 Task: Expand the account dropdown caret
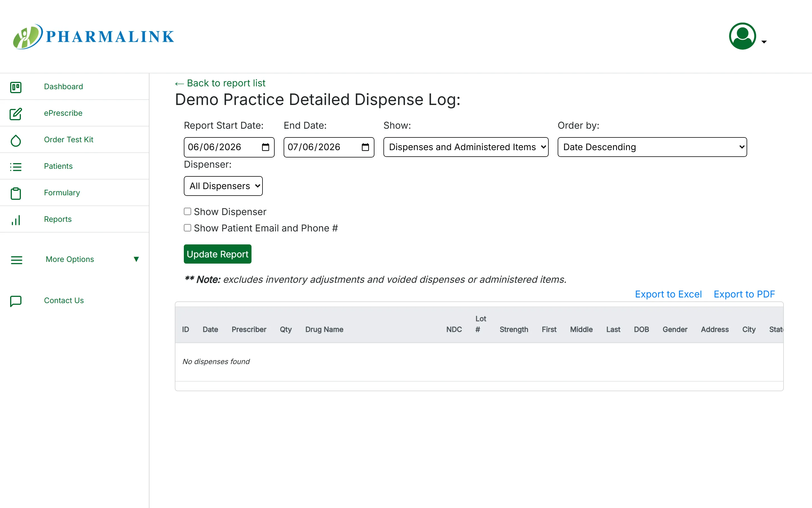coord(764,42)
